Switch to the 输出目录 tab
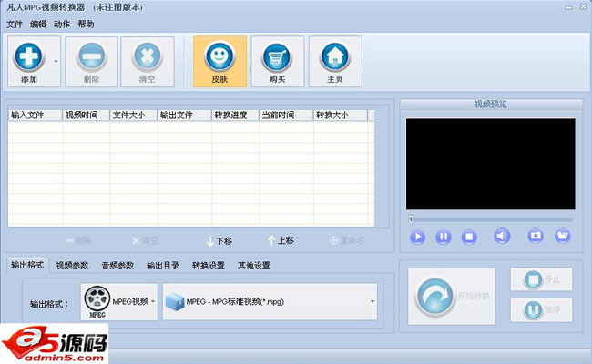This screenshot has width=592, height=364. click(163, 266)
